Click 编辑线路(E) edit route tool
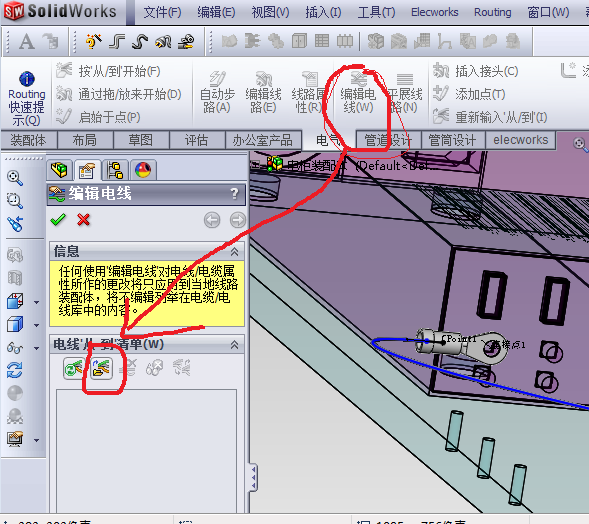 (263, 93)
